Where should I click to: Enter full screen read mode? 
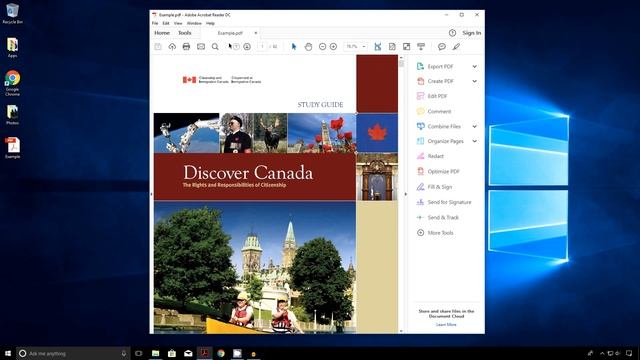(x=407, y=47)
